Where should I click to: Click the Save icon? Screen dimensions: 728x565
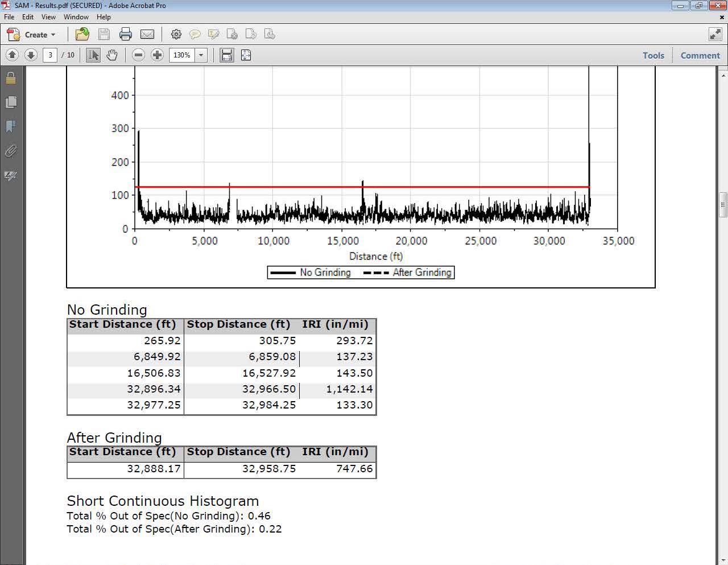pos(104,34)
